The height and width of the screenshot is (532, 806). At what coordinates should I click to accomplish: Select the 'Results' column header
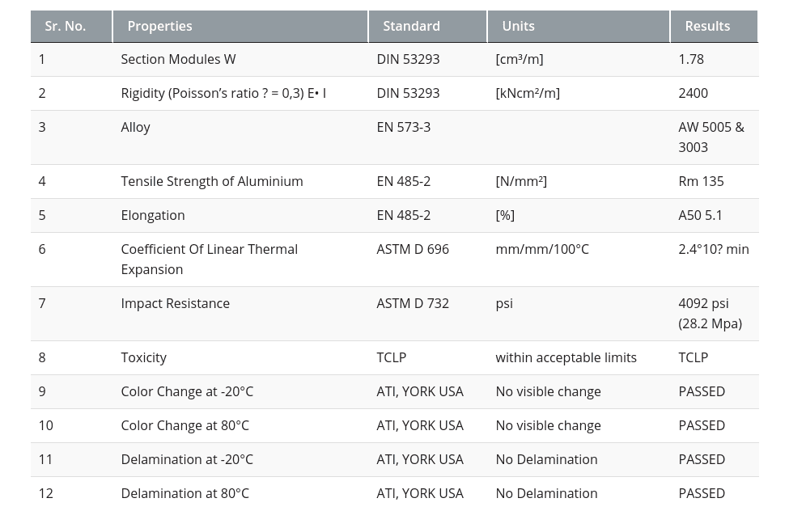click(x=706, y=26)
